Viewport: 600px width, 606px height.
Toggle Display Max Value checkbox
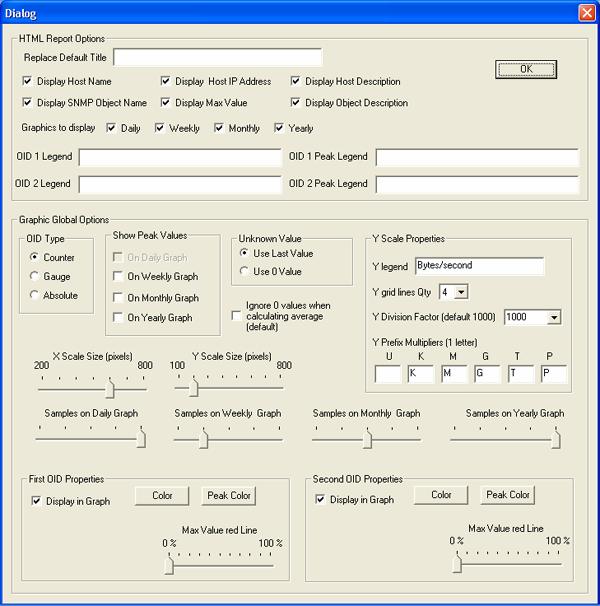166,102
